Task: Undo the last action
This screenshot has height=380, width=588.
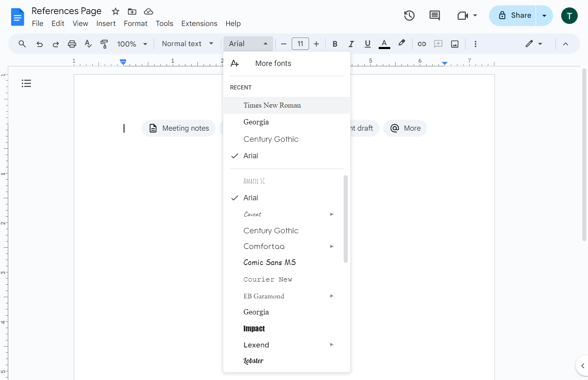Action: tap(40, 44)
